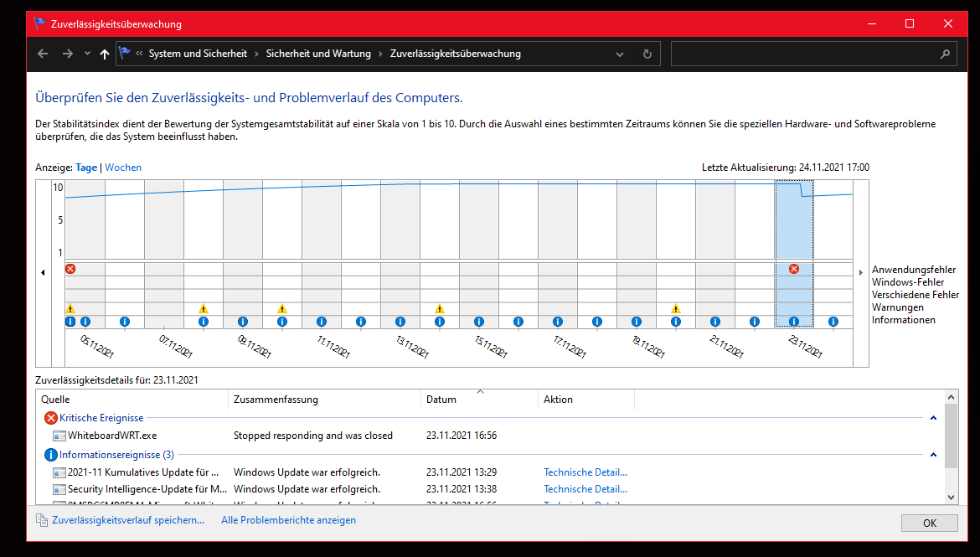Click the info icon for 19.11.2021
The height and width of the screenshot is (557, 980).
pos(637,322)
